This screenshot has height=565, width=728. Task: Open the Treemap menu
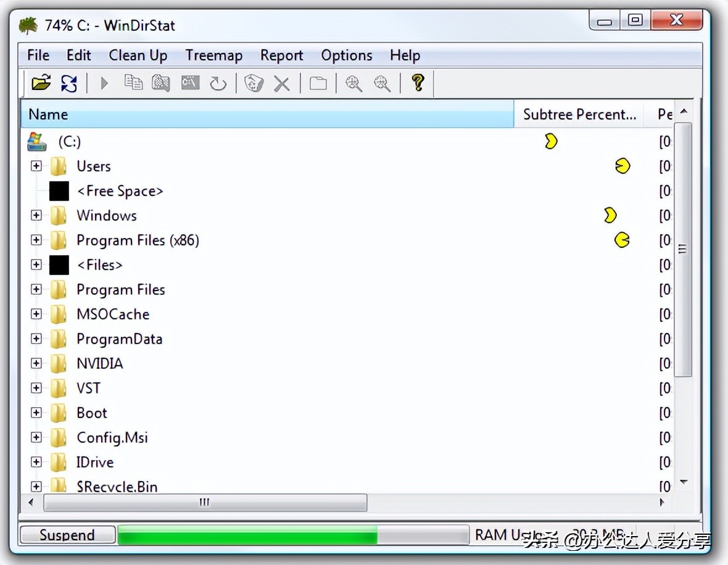pyautogui.click(x=213, y=56)
